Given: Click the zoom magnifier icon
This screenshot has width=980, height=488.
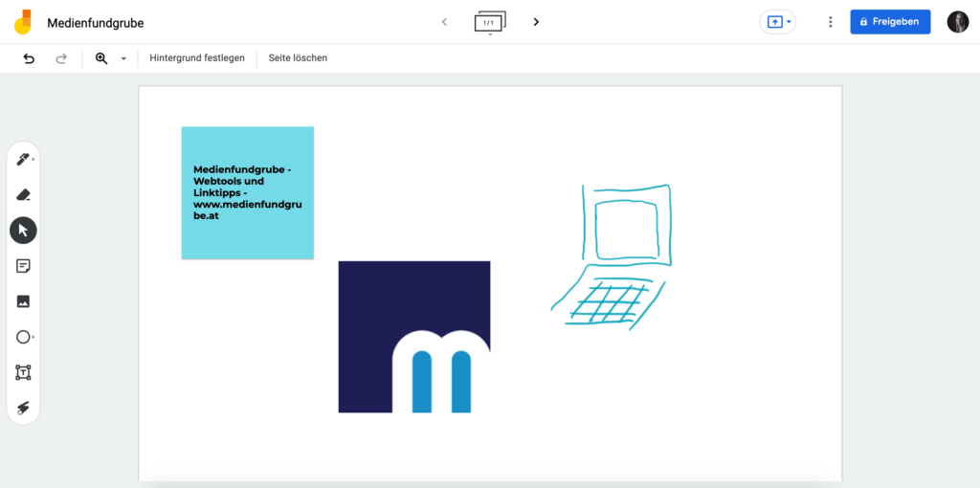Looking at the screenshot, I should coord(101,58).
